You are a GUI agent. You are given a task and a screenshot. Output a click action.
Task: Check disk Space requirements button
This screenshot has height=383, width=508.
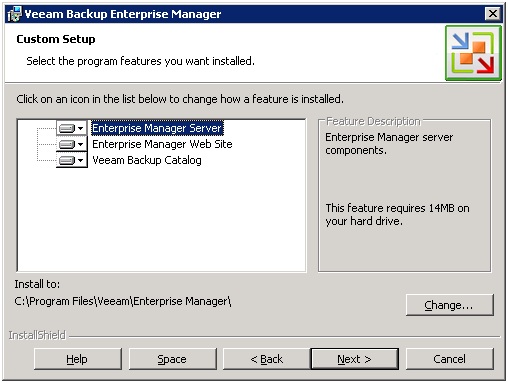click(172, 359)
